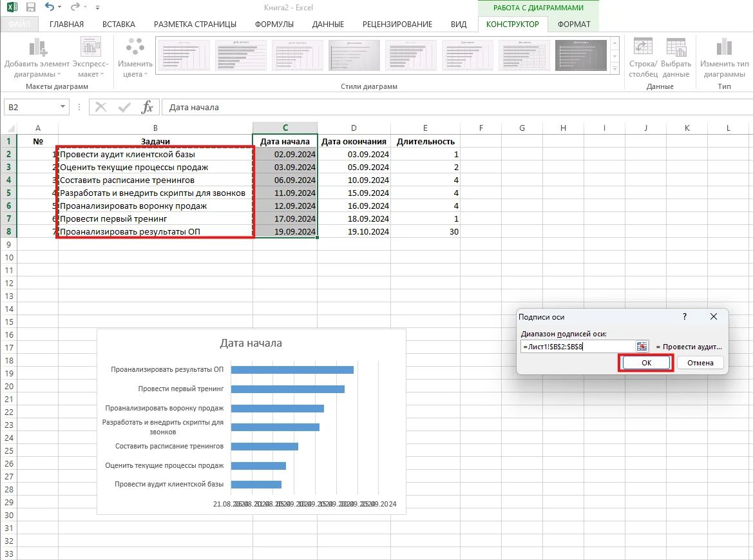Click Добавить элемент диаграммы icon
This screenshot has width=753, height=560.
(x=37, y=48)
